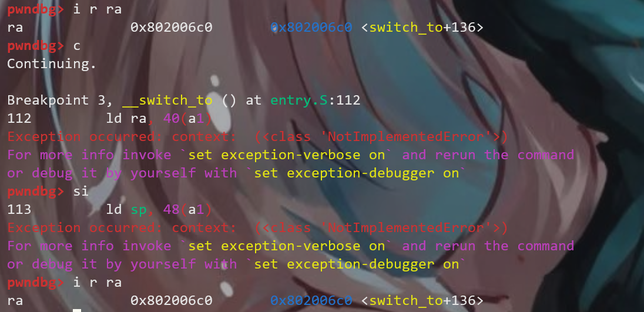Click the first white 0x802006c0 register value
The height and width of the screenshot is (312, 644).
point(171,28)
